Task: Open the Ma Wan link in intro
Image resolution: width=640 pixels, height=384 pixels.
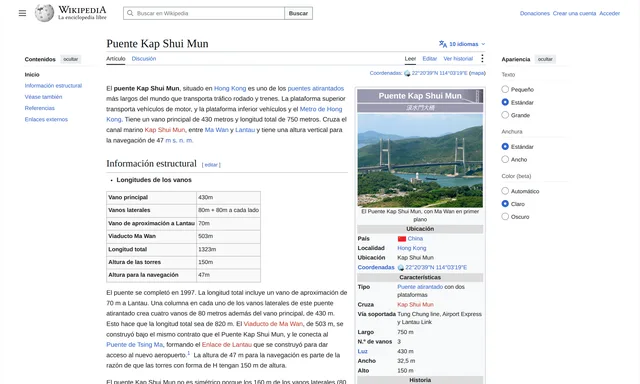Action: [216, 130]
